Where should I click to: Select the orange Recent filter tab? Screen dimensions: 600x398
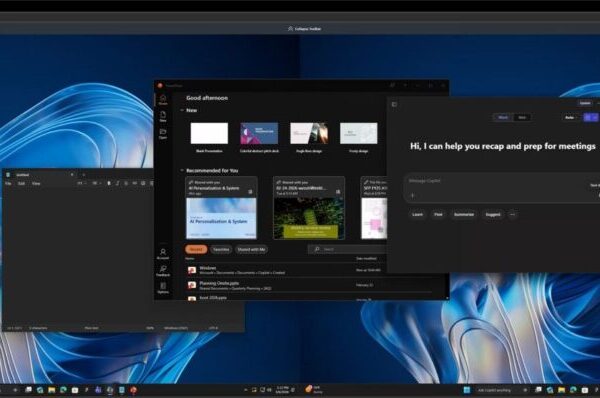point(196,250)
